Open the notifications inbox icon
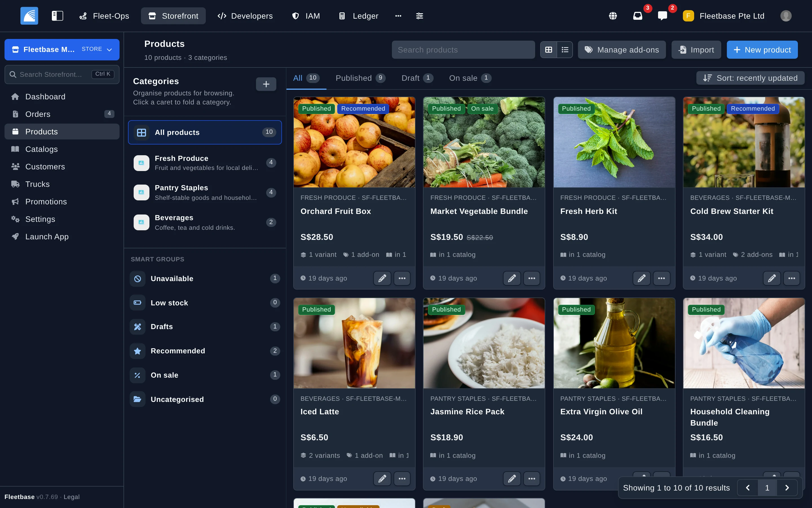The width and height of the screenshot is (812, 508). tap(637, 16)
